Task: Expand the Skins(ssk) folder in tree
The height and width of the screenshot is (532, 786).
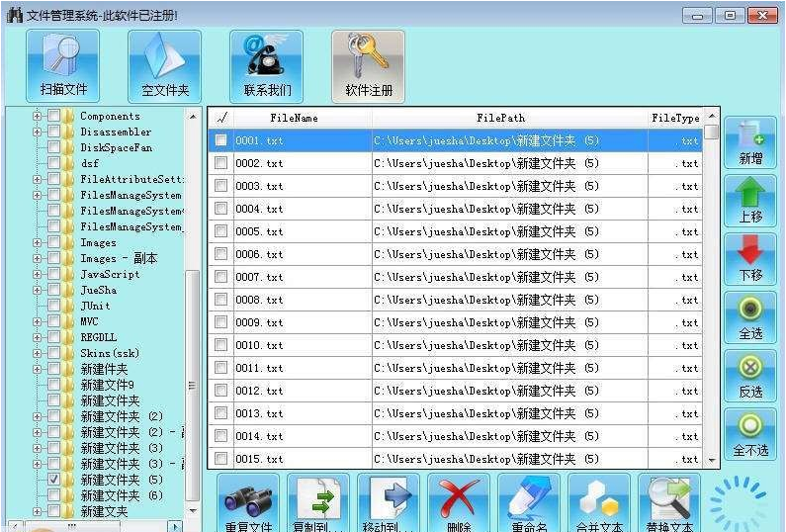Action: (38, 353)
